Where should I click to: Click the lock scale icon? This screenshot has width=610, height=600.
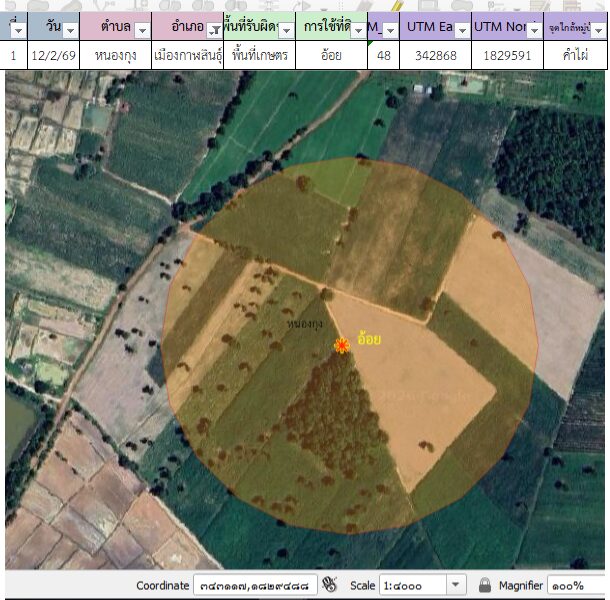485,585
